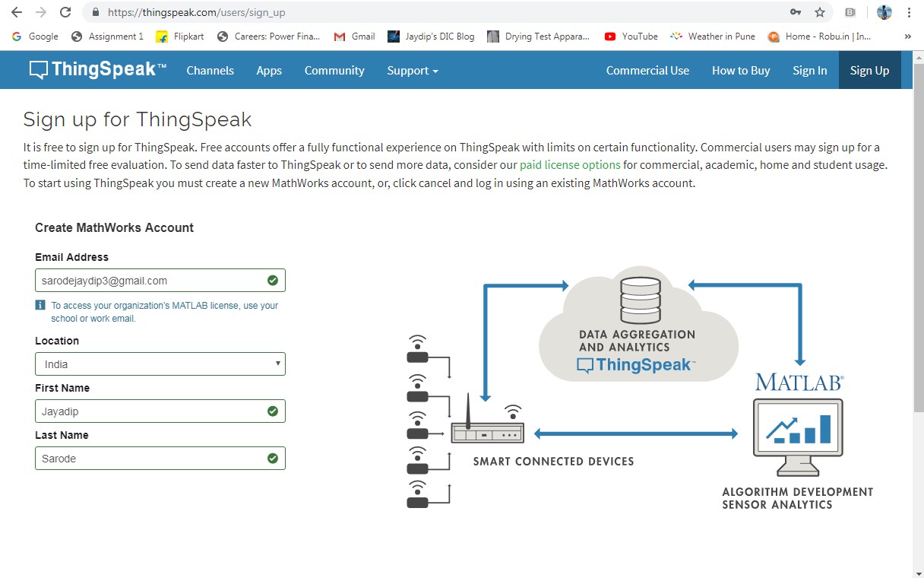Click the secure padlock icon in address bar
This screenshot has width=924, height=578.
pyautogui.click(x=96, y=12)
